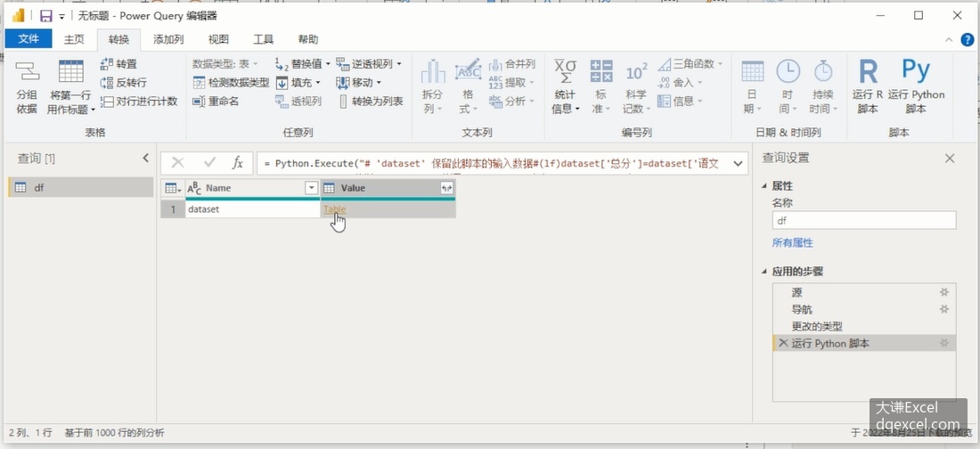
Task: Delete the 运行 Python 脚本 step
Action: [782, 343]
